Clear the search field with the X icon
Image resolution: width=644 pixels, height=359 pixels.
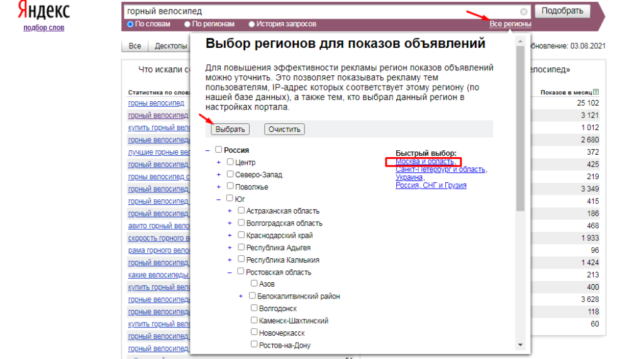pos(523,11)
